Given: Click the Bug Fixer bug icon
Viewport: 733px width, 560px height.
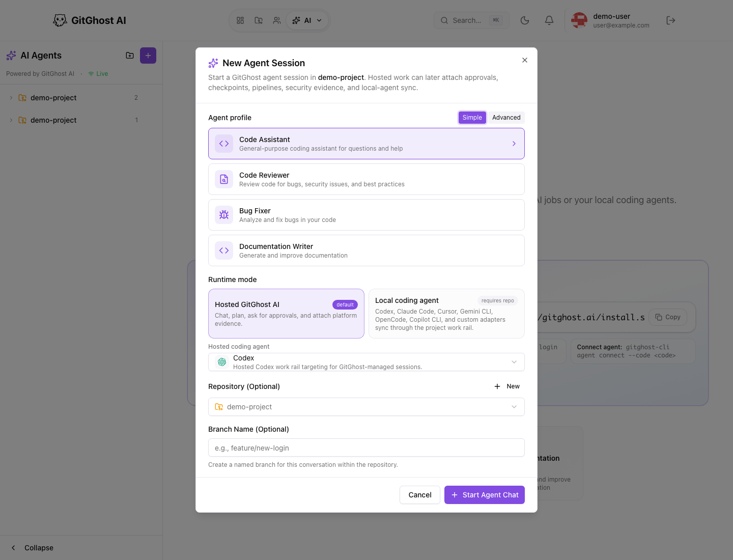Looking at the screenshot, I should 224,215.
